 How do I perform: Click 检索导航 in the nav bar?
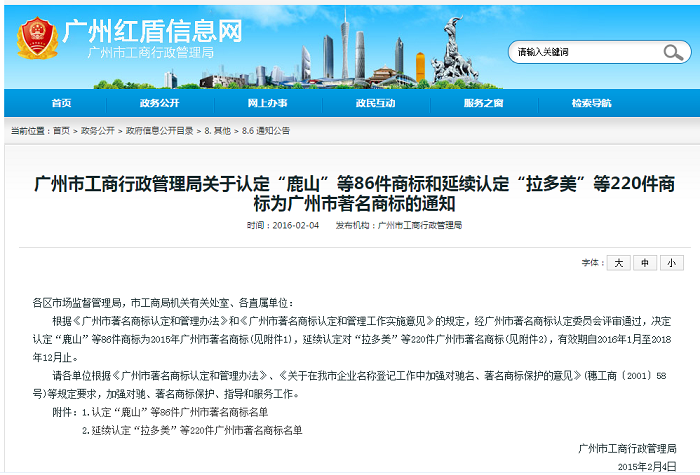point(591,103)
